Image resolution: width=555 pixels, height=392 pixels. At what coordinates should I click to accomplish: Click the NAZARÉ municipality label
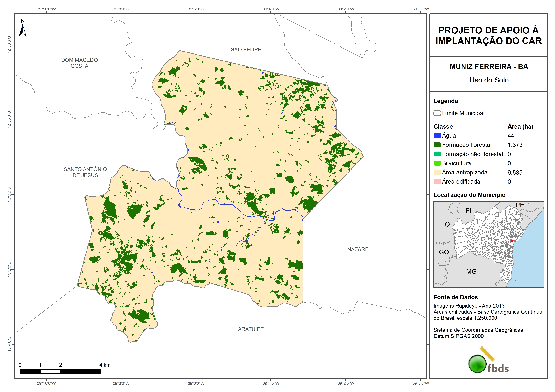click(x=358, y=249)
